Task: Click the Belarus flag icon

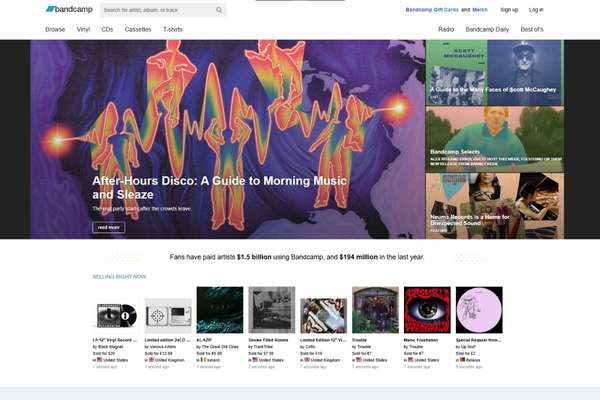Action: [463, 360]
